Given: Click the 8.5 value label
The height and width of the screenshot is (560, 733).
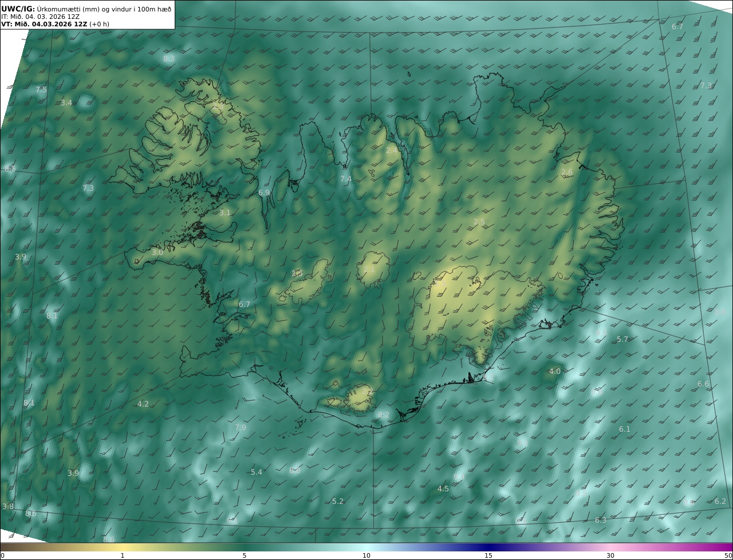Looking at the screenshot, I should tap(31, 514).
